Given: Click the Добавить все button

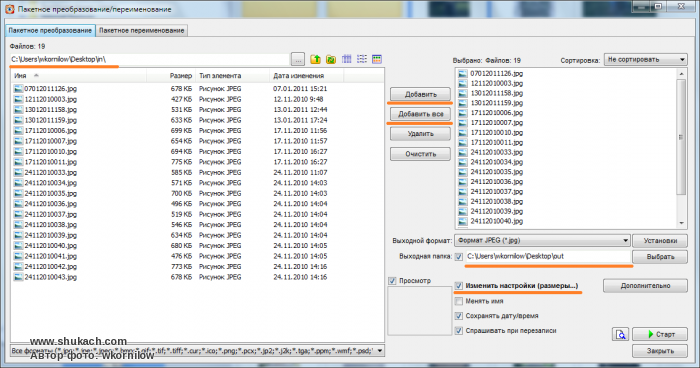Looking at the screenshot, I should [x=421, y=114].
